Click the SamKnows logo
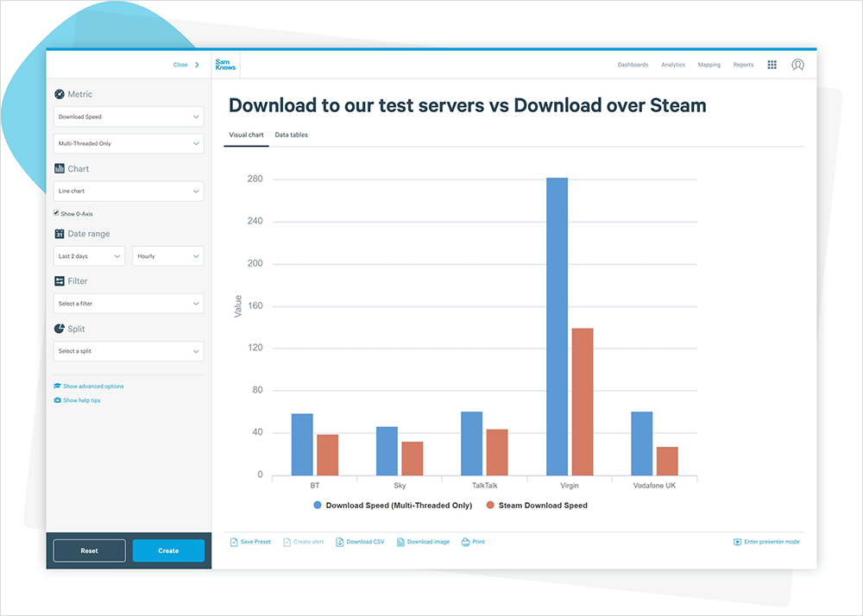This screenshot has width=863, height=616. 224,65
